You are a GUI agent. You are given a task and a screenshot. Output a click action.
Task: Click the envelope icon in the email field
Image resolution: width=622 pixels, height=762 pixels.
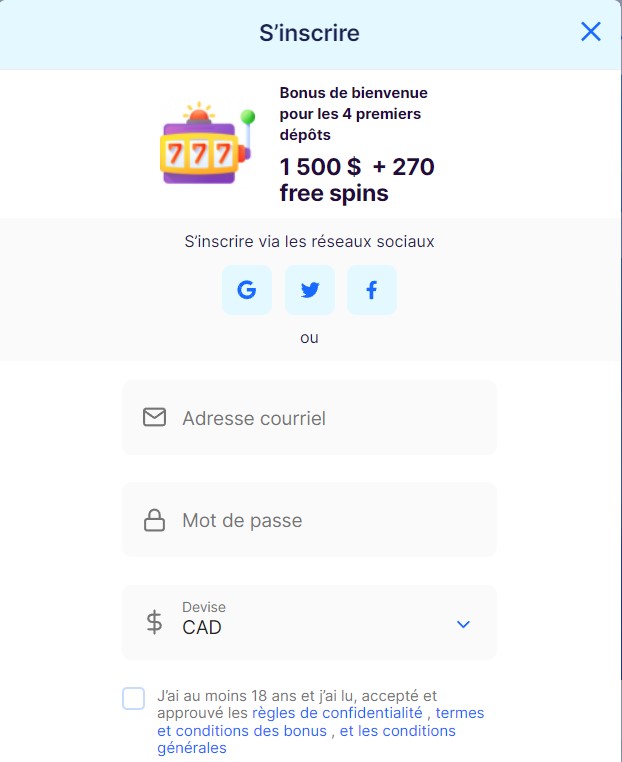[x=154, y=417]
